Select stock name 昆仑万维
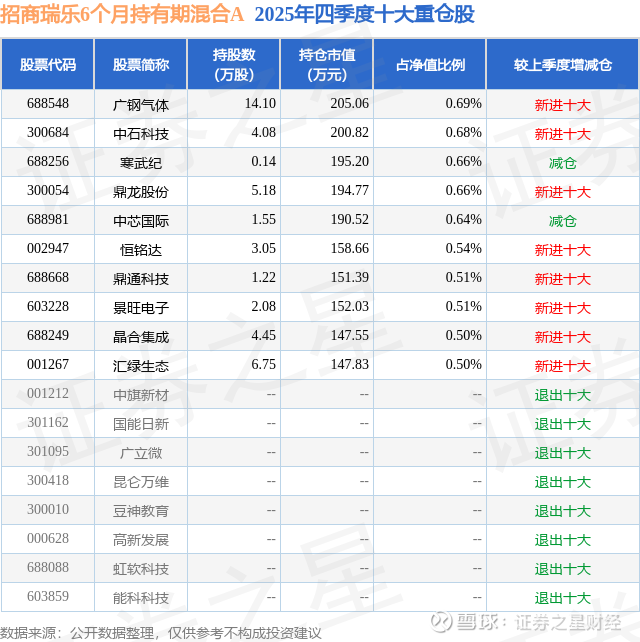The height and width of the screenshot is (642, 640). (x=141, y=482)
